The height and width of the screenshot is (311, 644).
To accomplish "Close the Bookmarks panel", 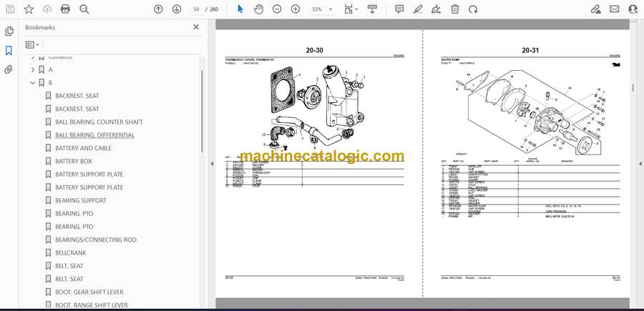I will pos(196,27).
